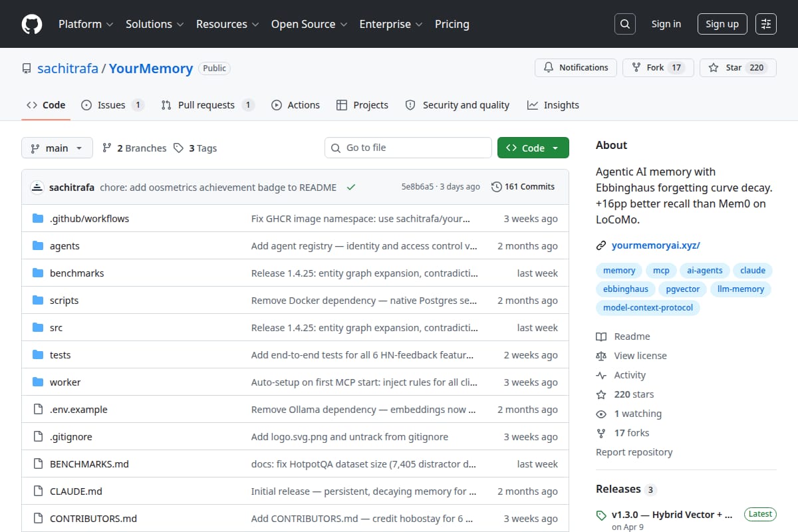View 2 Branches link
The image size is (798, 532).
(134, 148)
